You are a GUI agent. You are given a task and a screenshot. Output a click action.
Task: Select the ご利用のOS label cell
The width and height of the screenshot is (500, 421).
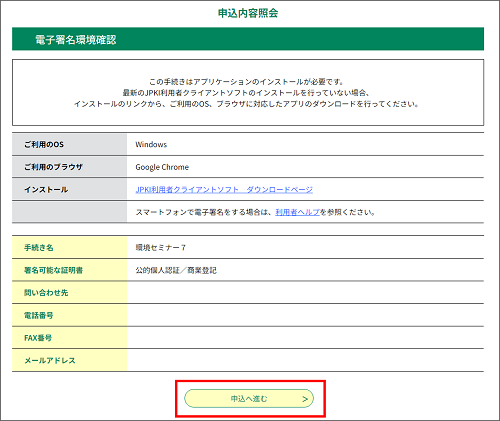pos(69,144)
